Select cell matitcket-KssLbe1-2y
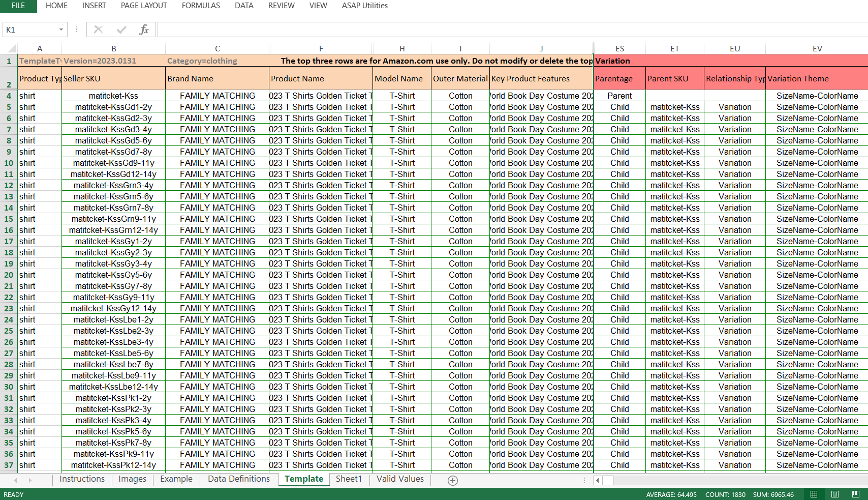Image resolution: width=868 pixels, height=500 pixels. [x=114, y=319]
